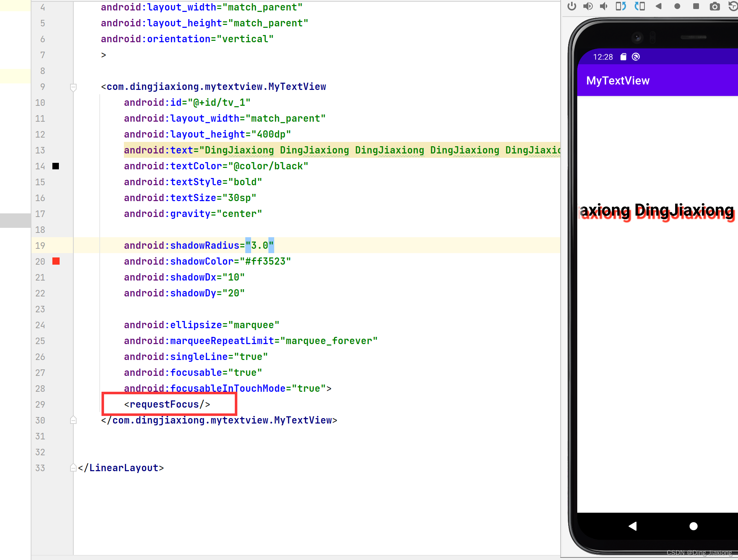This screenshot has height=560, width=738.
Task: Click android:singleLine="true" line
Action: pyautogui.click(x=196, y=357)
